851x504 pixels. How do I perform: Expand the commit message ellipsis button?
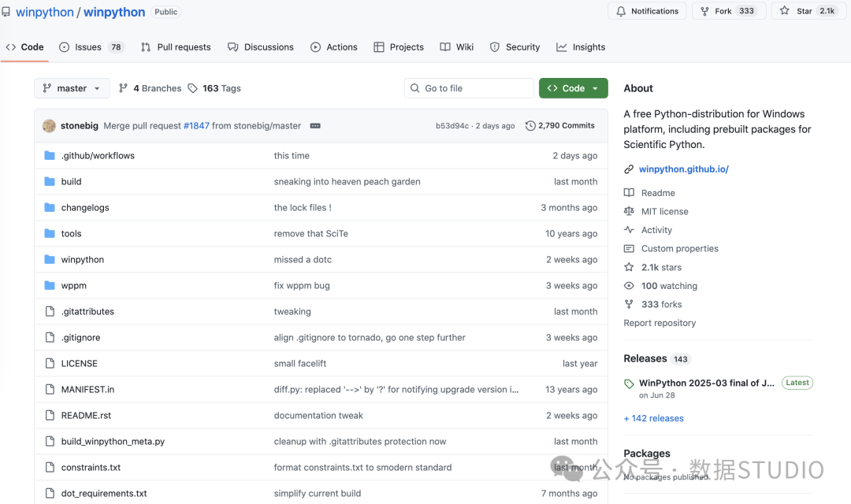[315, 126]
